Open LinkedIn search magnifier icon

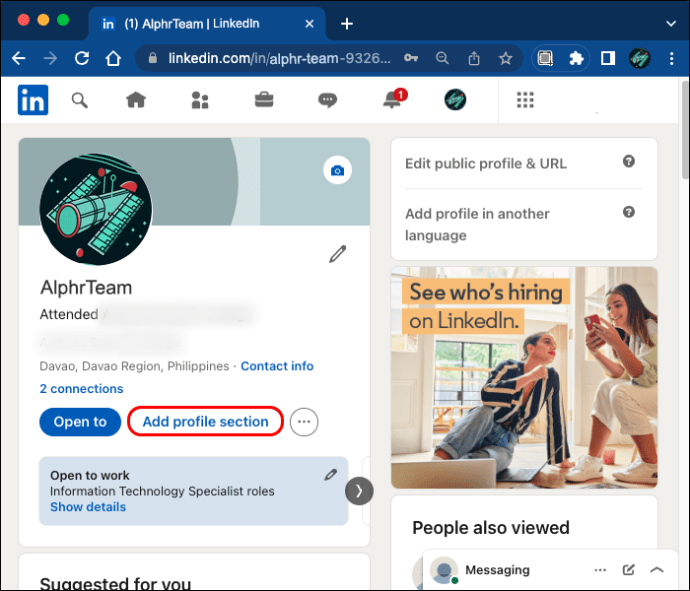79,100
